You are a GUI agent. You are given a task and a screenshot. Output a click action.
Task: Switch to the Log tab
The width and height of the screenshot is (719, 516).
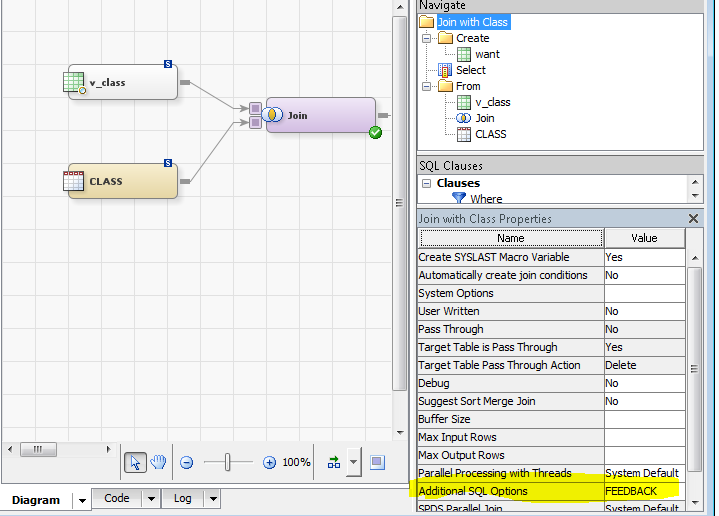tap(182, 498)
